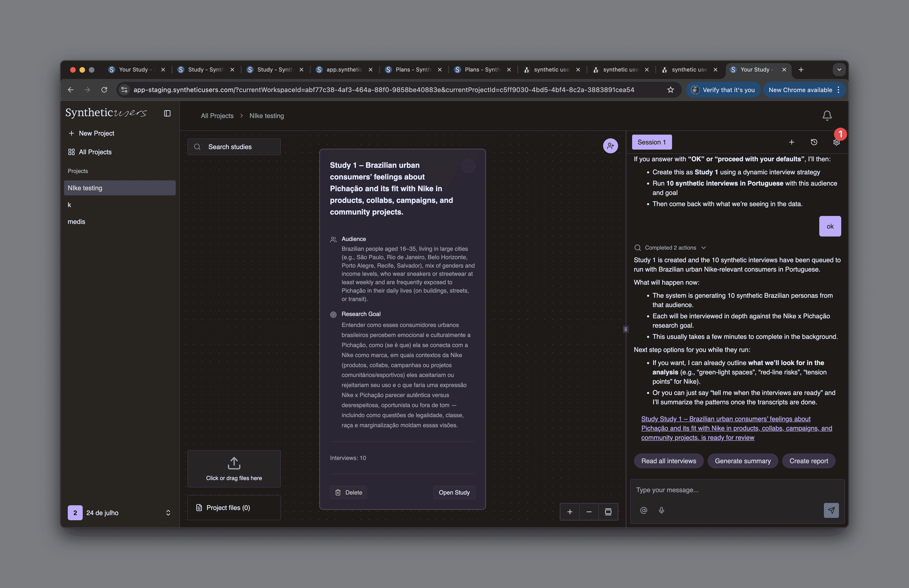This screenshot has height=588, width=909.
Task: Zoom out of the canvas
Action: [x=589, y=512]
